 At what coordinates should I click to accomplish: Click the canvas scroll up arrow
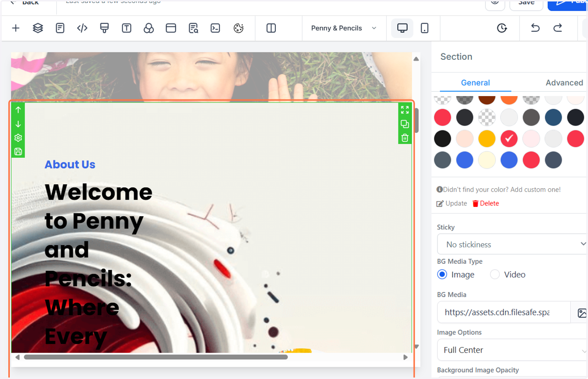[416, 59]
